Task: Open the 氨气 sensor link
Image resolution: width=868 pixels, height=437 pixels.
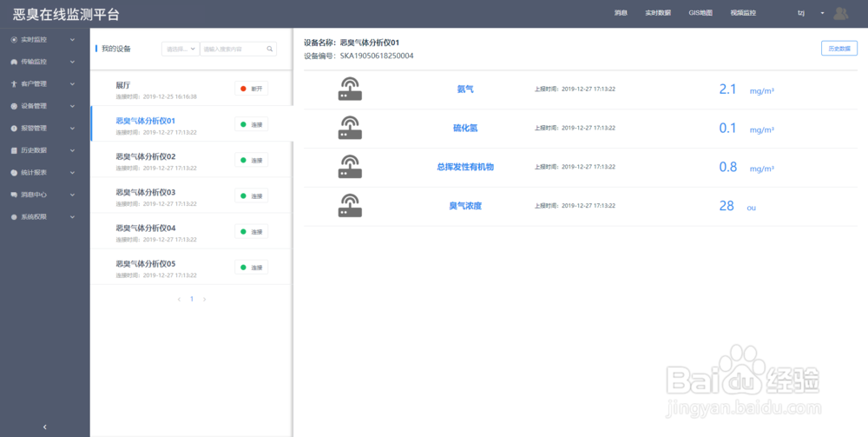Action: pyautogui.click(x=465, y=89)
